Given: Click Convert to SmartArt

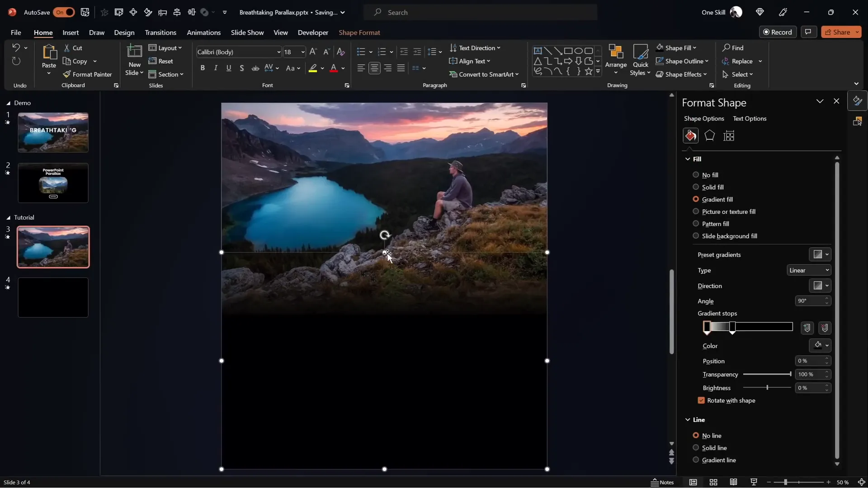Looking at the screenshot, I should pos(484,74).
